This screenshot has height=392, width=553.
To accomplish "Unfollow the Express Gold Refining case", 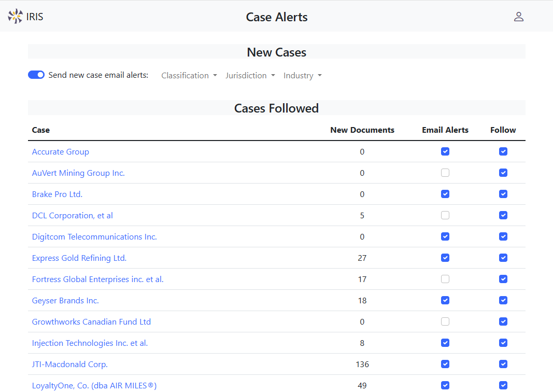I will click(x=503, y=258).
